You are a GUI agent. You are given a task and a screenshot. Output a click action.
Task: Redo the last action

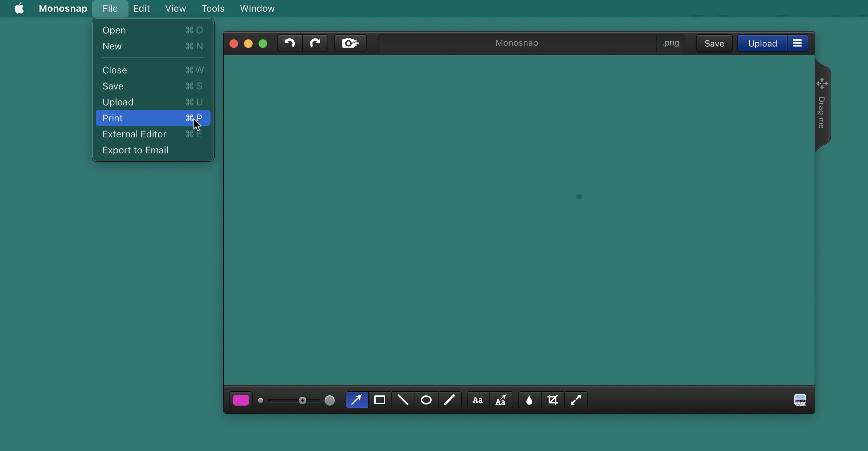(x=315, y=43)
